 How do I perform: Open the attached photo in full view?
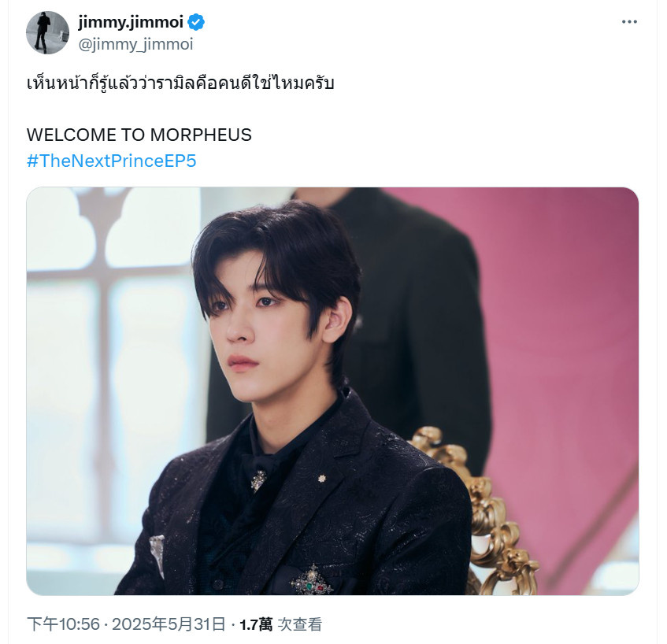pos(332,391)
